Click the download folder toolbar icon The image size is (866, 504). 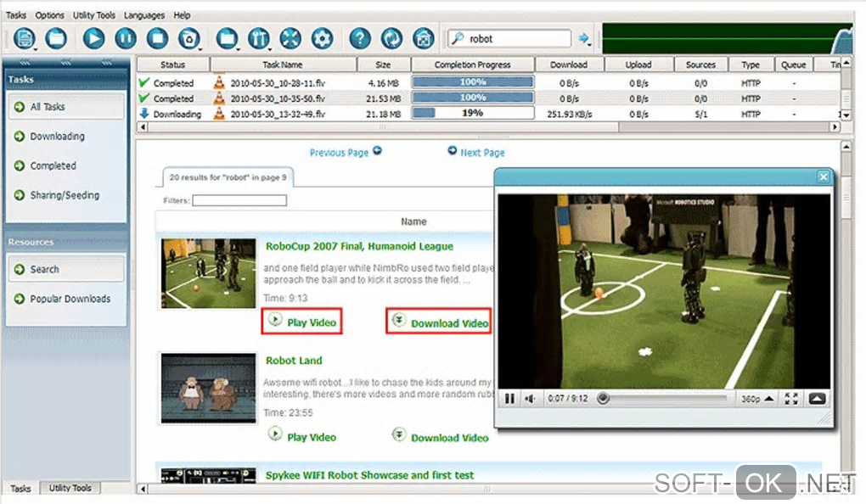coord(227,38)
